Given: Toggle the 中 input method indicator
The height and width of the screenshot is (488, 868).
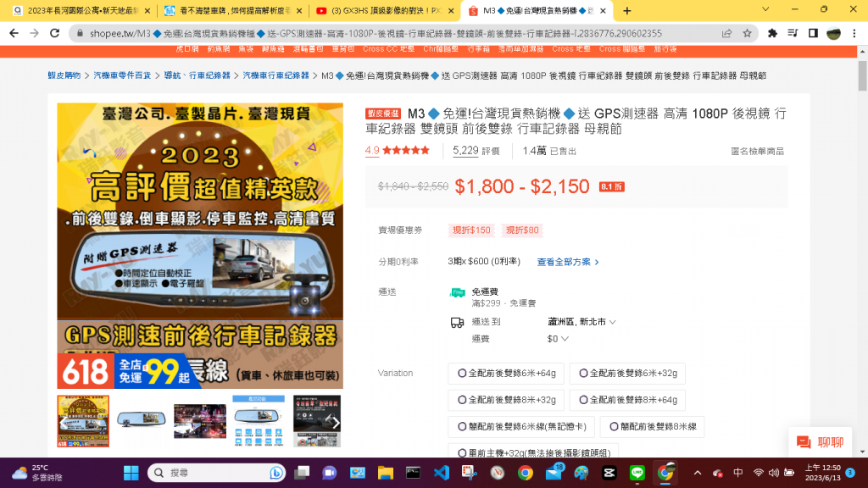Looking at the screenshot, I should [738, 473].
